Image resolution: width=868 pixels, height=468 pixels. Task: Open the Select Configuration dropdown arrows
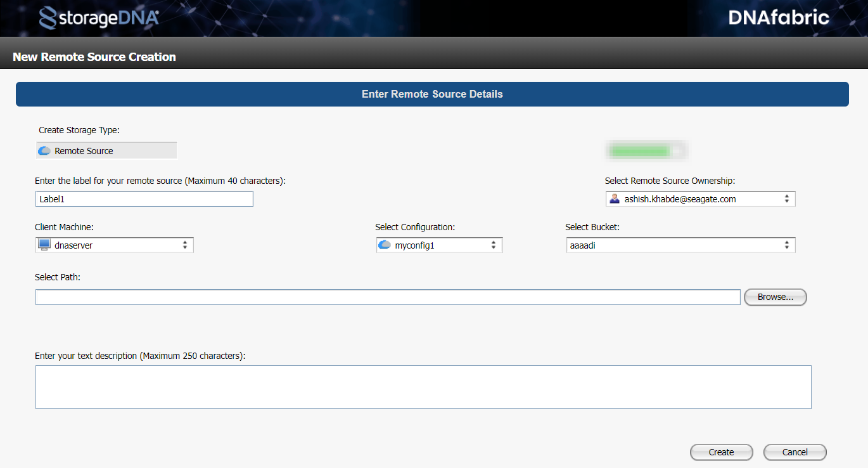[494, 245]
